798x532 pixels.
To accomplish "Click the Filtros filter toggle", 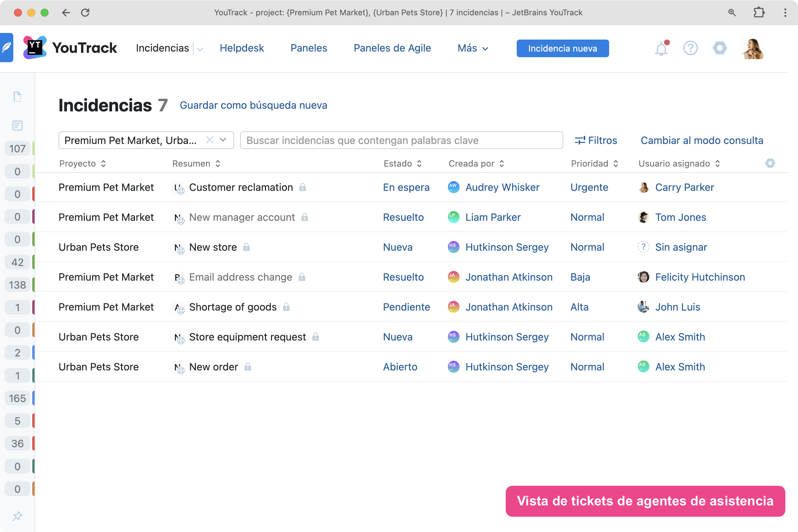I will coord(596,140).
